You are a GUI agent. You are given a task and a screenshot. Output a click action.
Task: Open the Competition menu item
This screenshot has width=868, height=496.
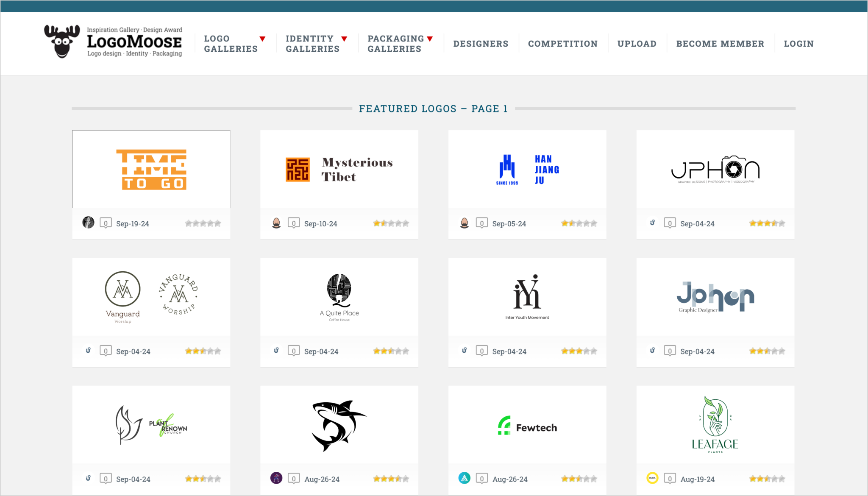coord(562,43)
